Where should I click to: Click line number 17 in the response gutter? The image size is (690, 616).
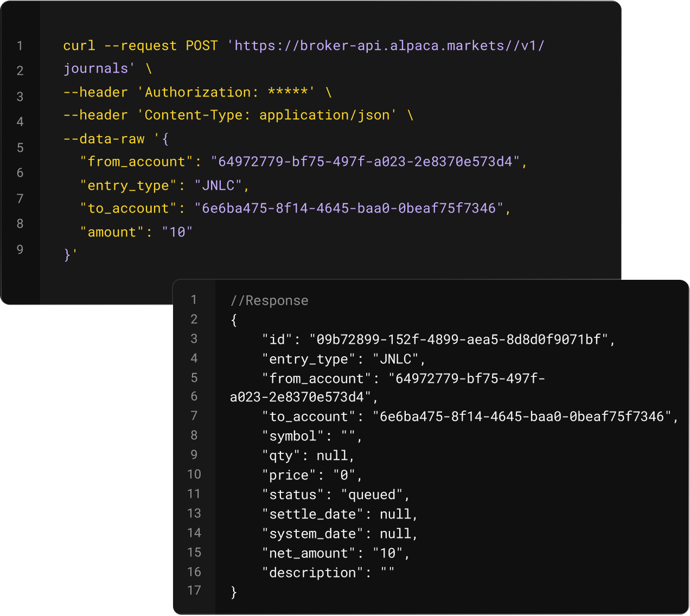tap(194, 591)
